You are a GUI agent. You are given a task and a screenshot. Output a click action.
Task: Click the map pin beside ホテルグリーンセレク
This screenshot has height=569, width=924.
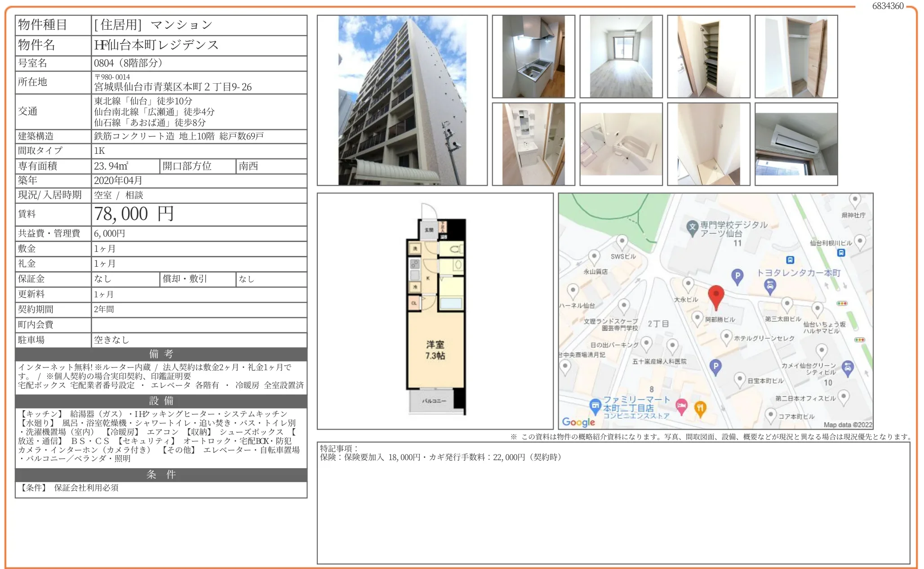coord(726,338)
